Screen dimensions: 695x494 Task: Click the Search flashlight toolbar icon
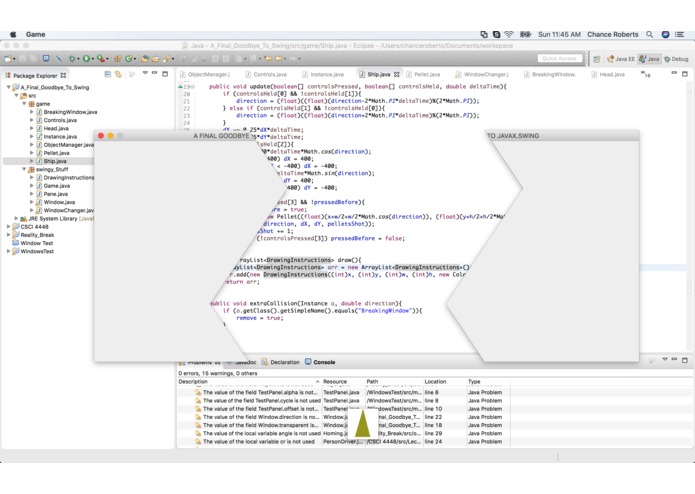(167, 58)
